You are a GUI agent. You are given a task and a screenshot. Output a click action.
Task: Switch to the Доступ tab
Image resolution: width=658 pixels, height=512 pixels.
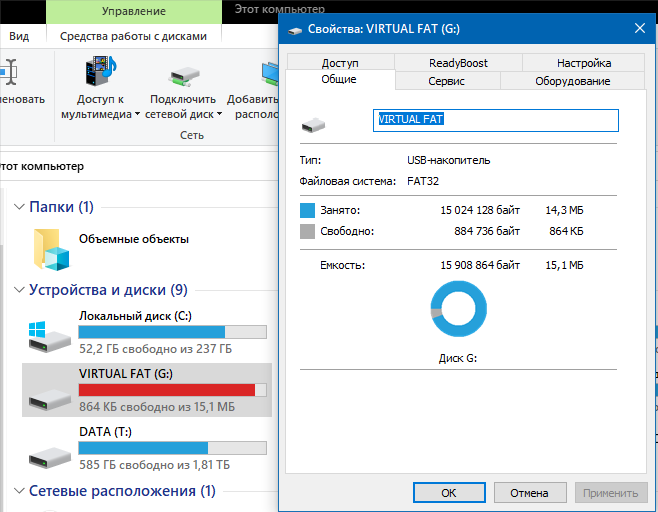pos(340,63)
